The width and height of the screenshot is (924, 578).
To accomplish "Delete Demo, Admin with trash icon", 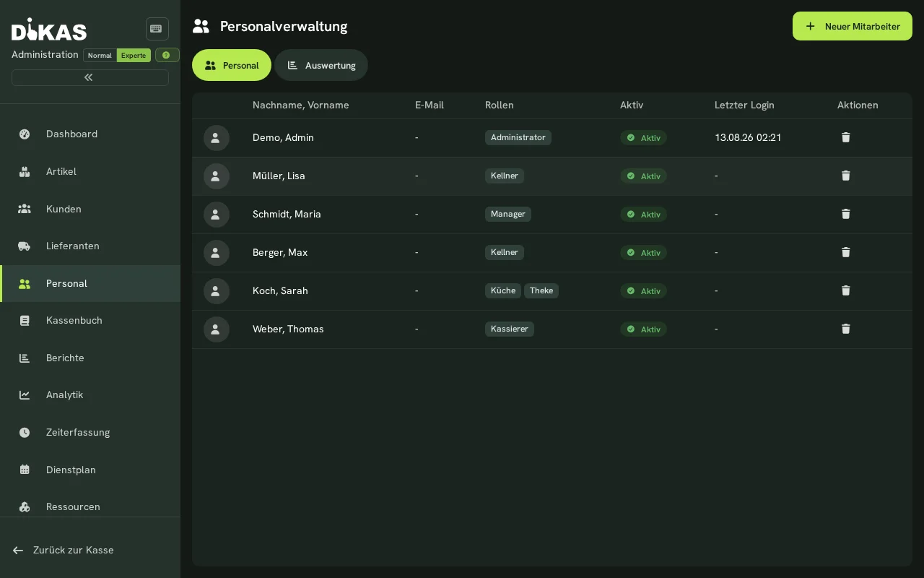I will coord(846,137).
